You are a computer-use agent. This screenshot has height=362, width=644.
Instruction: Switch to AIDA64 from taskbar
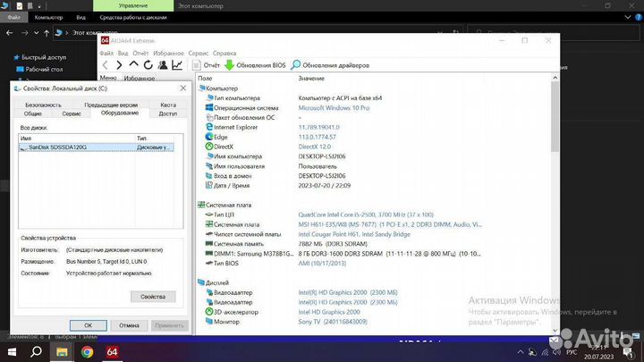click(x=112, y=352)
